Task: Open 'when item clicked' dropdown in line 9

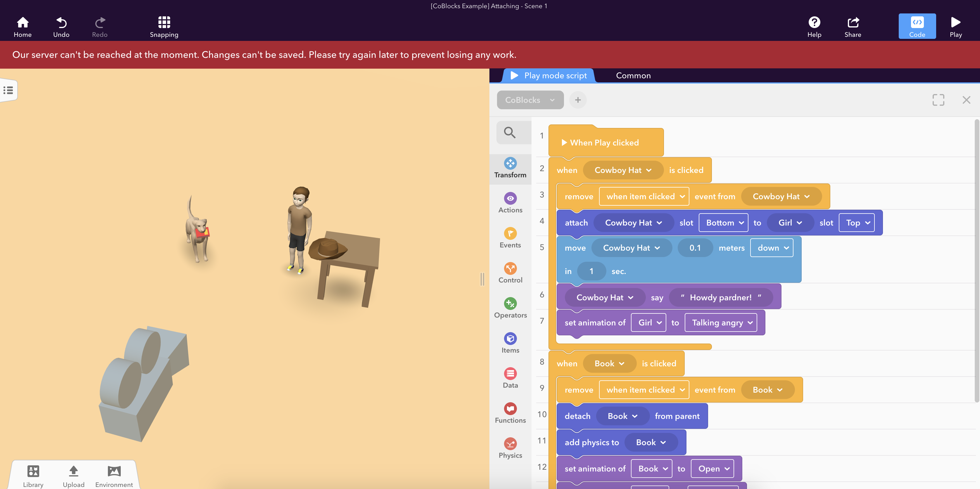Action: pyautogui.click(x=644, y=389)
